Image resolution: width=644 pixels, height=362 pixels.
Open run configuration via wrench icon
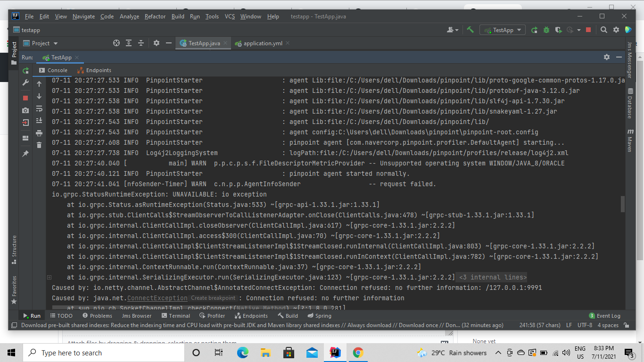(x=25, y=82)
